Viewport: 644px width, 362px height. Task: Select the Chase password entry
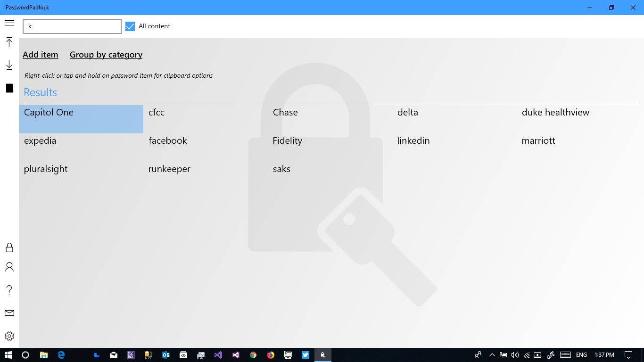tap(285, 112)
